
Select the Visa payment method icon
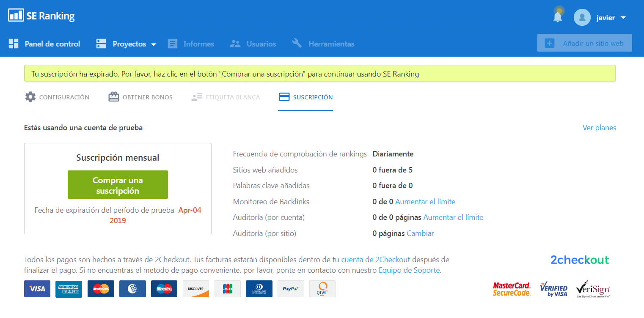37,288
